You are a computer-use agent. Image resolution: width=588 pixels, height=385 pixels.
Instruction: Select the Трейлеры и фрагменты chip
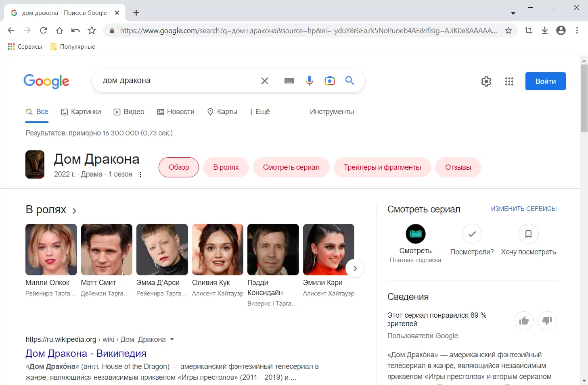point(382,167)
